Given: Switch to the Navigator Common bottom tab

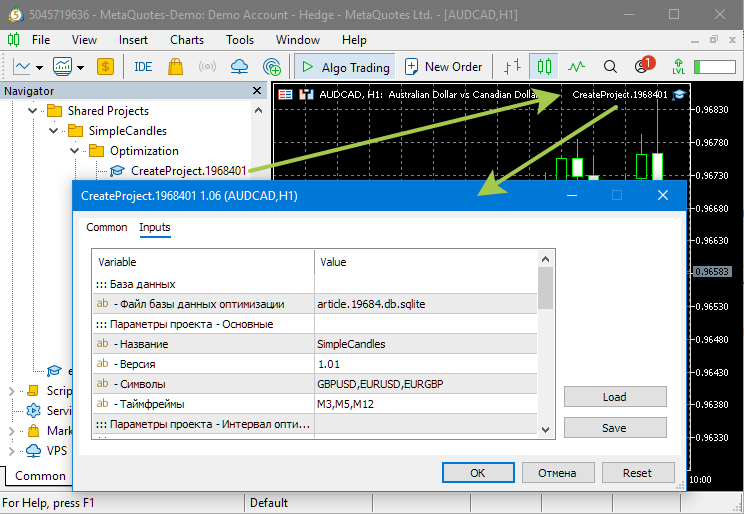Looking at the screenshot, I should pos(40,476).
